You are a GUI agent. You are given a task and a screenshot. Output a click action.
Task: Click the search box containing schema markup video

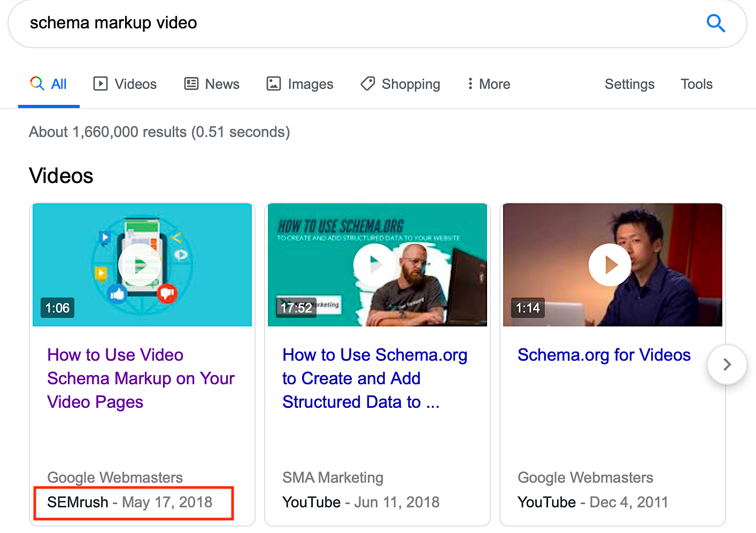[x=377, y=24]
